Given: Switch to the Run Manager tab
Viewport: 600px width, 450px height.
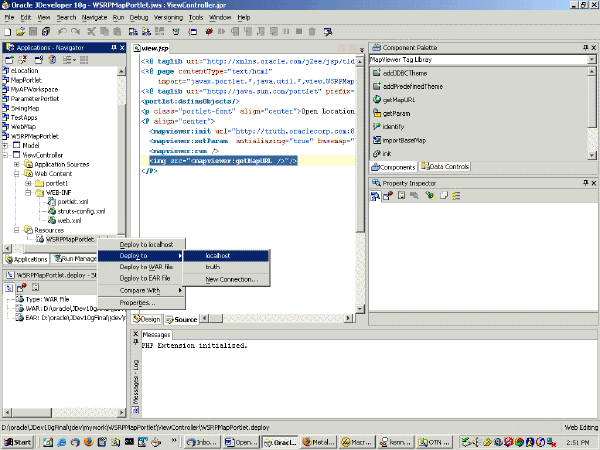Looking at the screenshot, I should coord(75,259).
